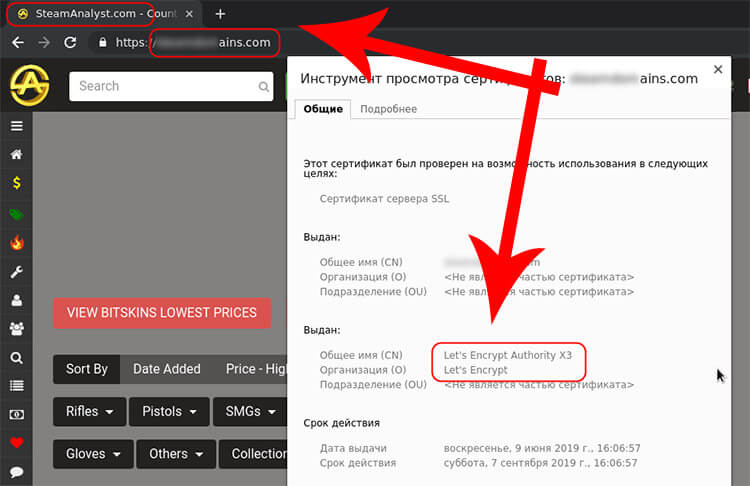Reload the page with the refresh button

coord(70,43)
